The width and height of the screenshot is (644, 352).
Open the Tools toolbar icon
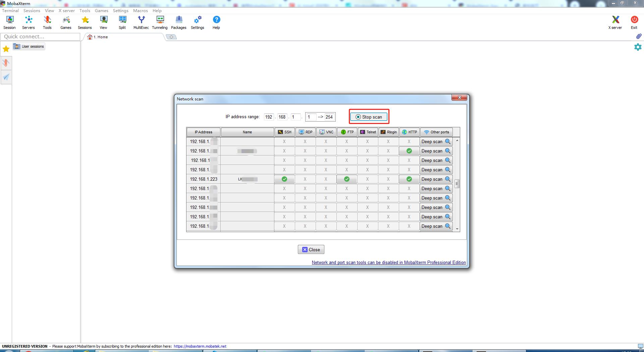point(47,23)
